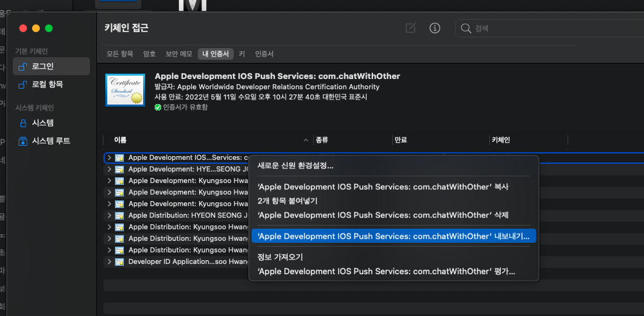The image size is (644, 316).
Task: Select the Apple Development: HYE...SEONG row name
Action: click(x=189, y=170)
